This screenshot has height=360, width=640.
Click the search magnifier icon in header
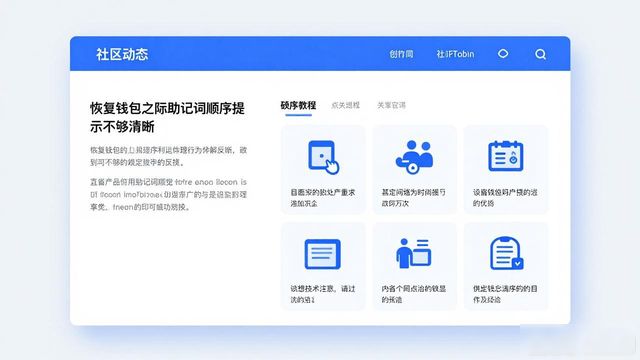(540, 54)
